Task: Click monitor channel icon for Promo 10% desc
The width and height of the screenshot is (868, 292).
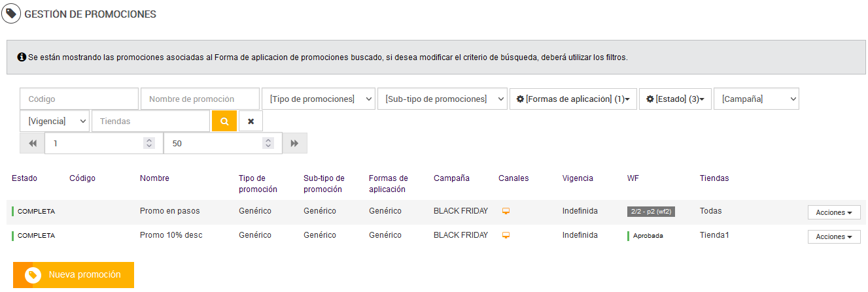Action: coord(506,235)
